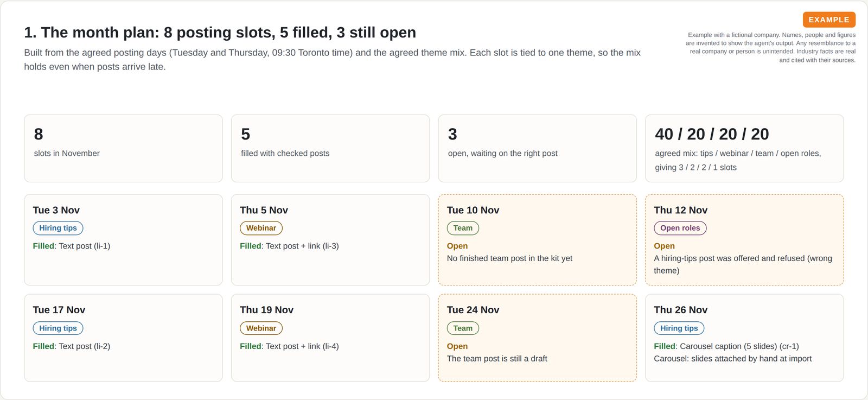Click the 40 / 20 / 20 / 20 mix card
This screenshot has width=868, height=400.
point(744,148)
